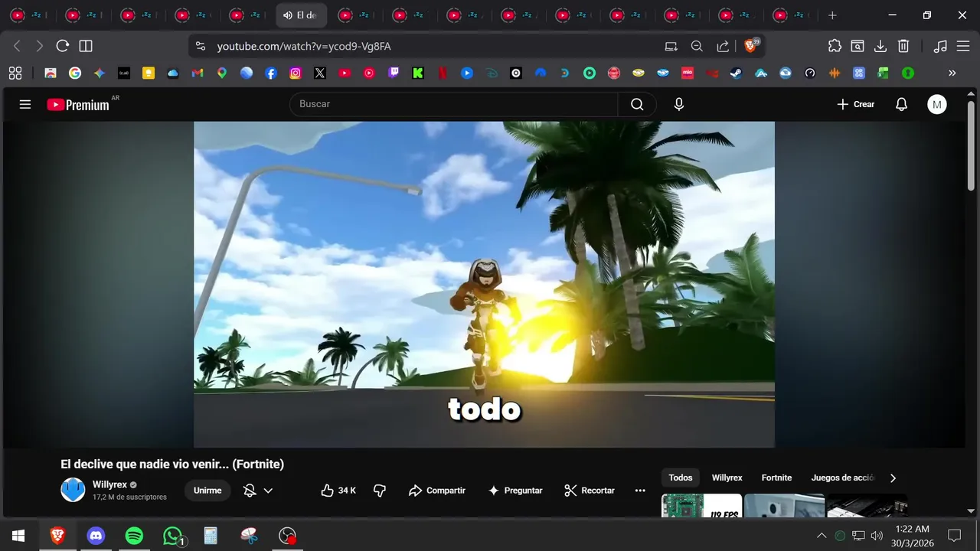Dislike the video with thumbs down
Image resolution: width=980 pixels, height=551 pixels.
tap(380, 491)
